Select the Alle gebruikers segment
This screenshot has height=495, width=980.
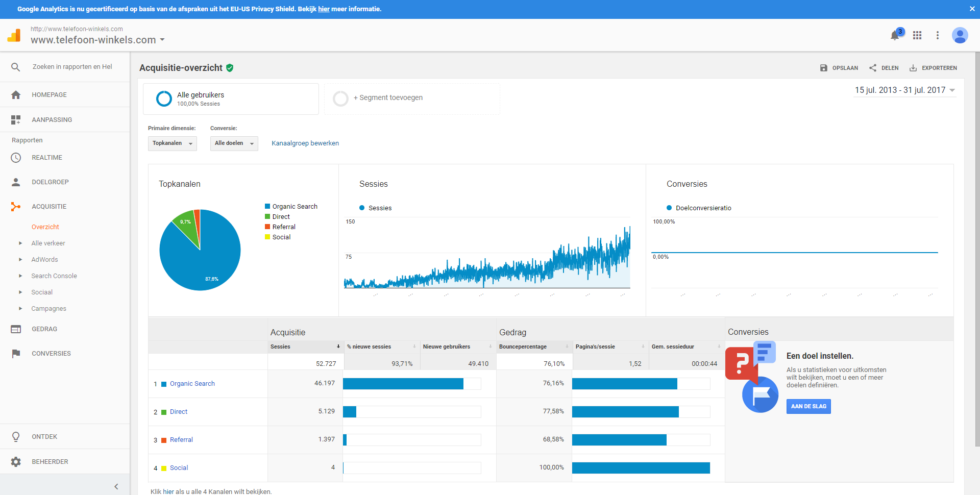tap(231, 99)
